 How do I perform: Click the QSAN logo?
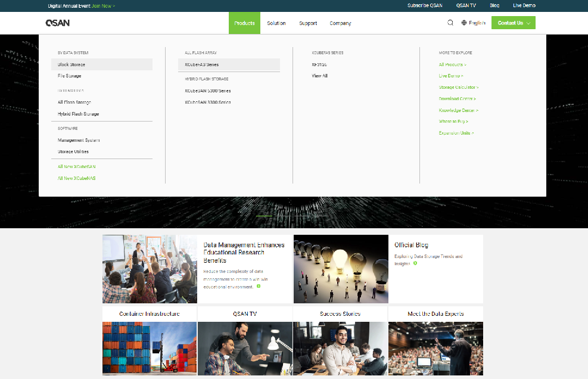pos(57,23)
